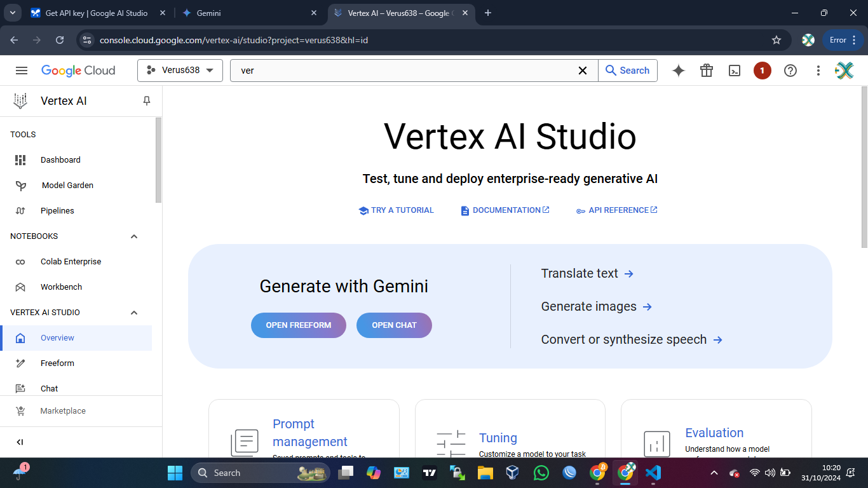Click the Google Cloud logo

(78, 71)
